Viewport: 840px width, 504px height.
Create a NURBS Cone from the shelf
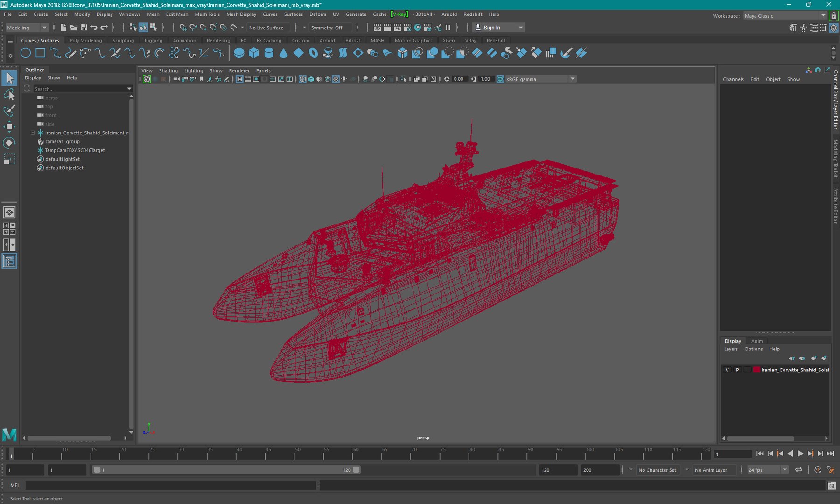(284, 53)
